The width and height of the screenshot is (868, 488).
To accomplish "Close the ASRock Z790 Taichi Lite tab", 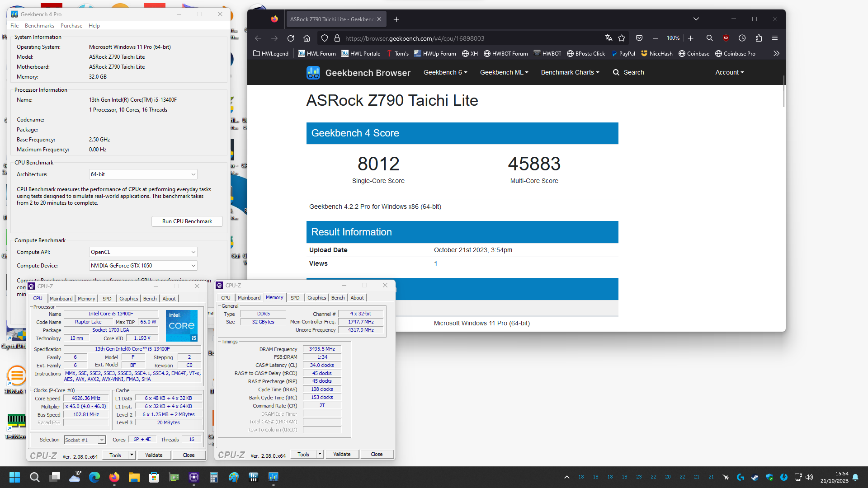I will [379, 19].
